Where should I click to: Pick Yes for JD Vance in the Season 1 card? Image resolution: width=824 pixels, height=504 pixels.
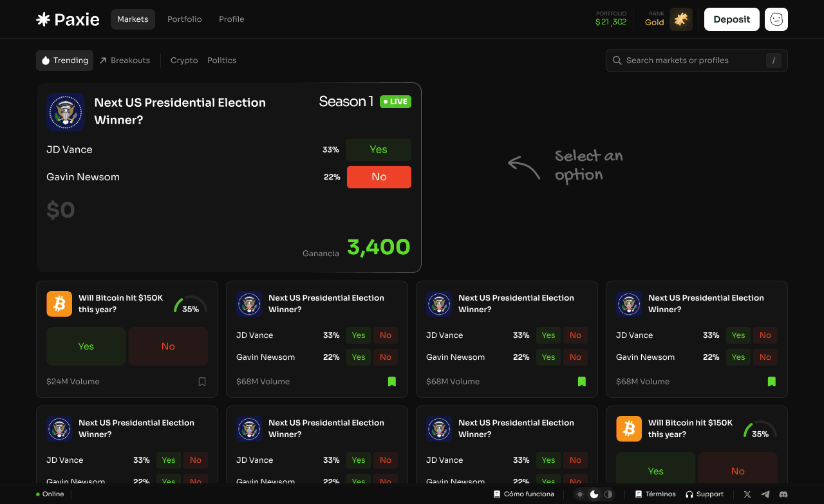tap(379, 149)
